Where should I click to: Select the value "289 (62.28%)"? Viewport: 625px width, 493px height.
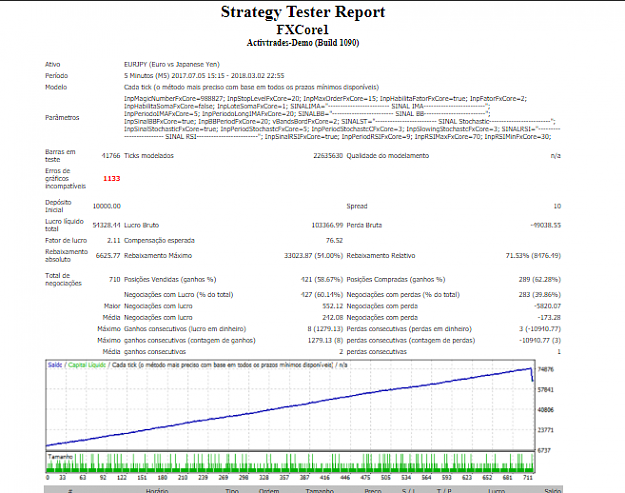[x=540, y=280]
